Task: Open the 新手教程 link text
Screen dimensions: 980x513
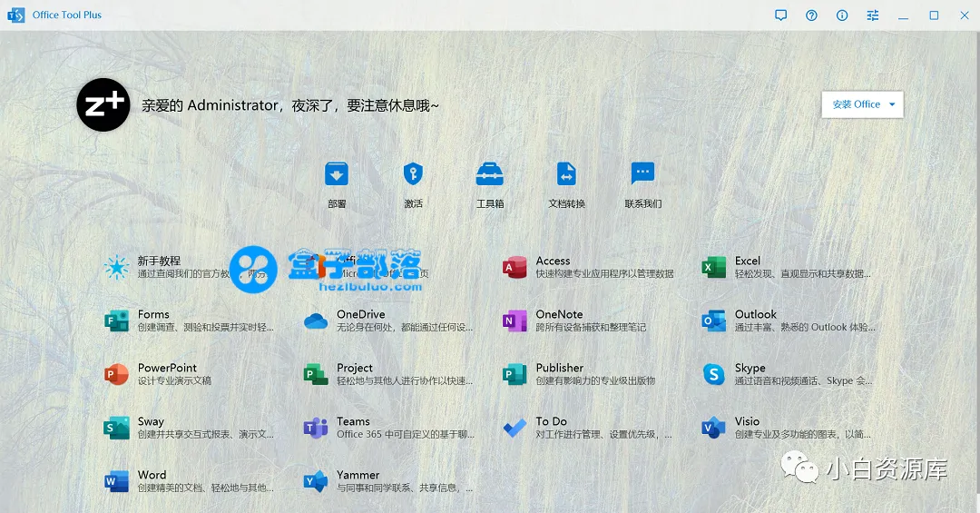Action: [160, 261]
